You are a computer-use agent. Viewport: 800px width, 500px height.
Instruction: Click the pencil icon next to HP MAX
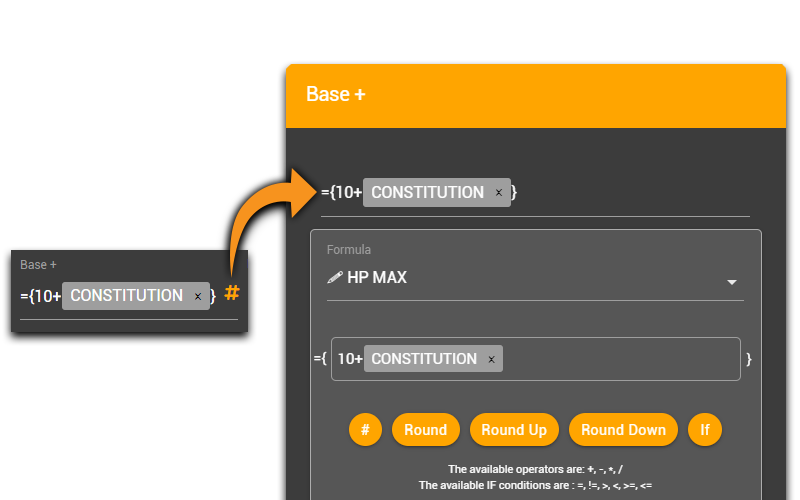(x=335, y=278)
